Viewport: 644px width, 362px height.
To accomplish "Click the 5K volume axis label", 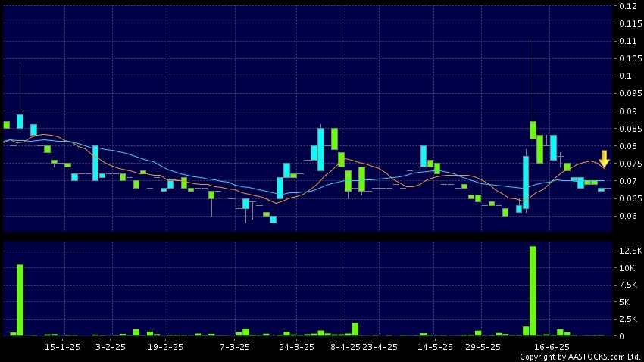I will coord(624,302).
